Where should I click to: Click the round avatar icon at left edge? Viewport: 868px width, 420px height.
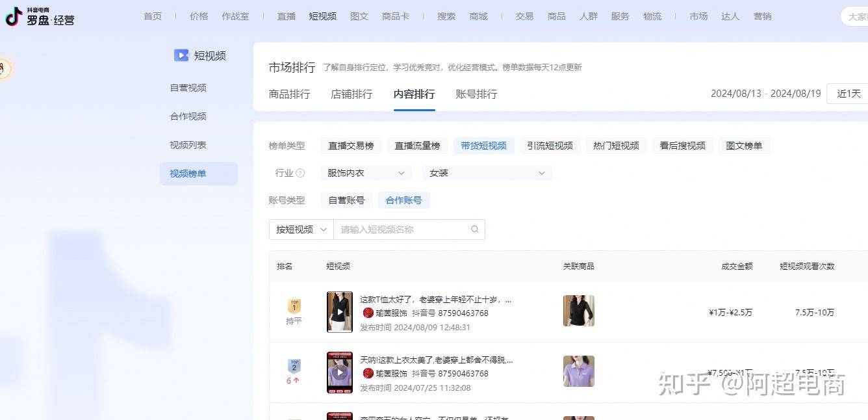coord(3,68)
